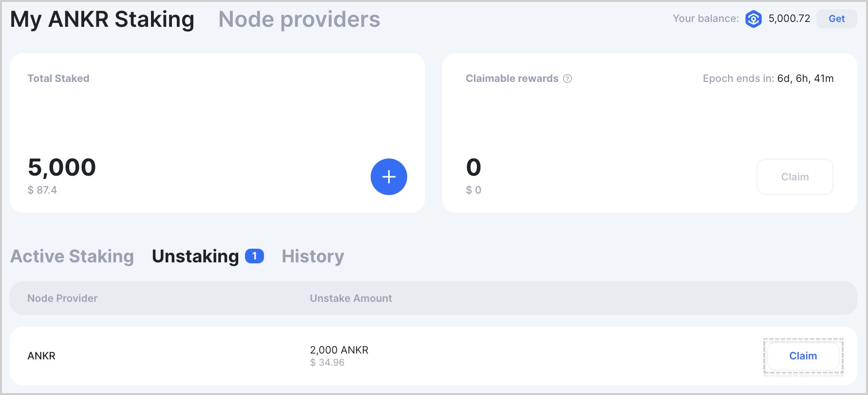This screenshot has height=395, width=868.
Task: Open the Active Staking tab
Action: point(72,256)
